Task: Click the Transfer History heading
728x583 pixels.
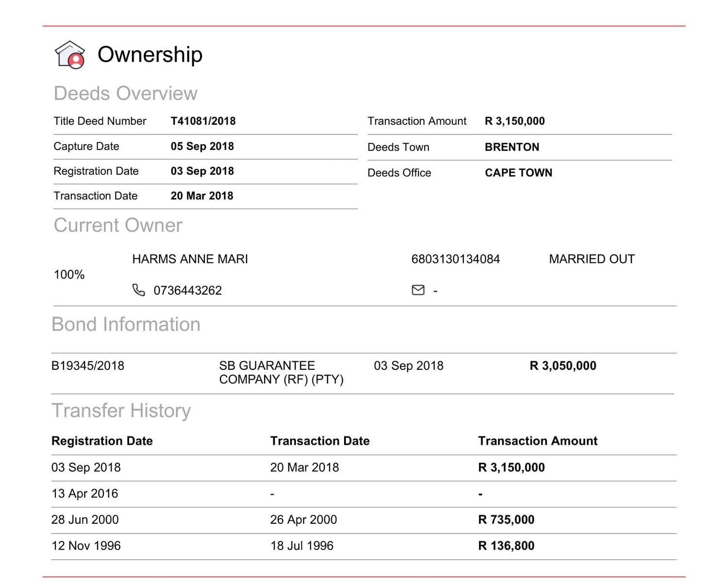Action: (x=121, y=411)
